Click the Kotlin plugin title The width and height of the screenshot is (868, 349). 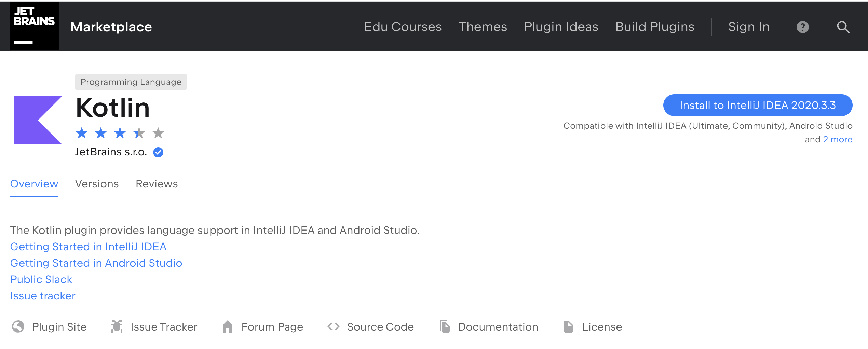(113, 108)
